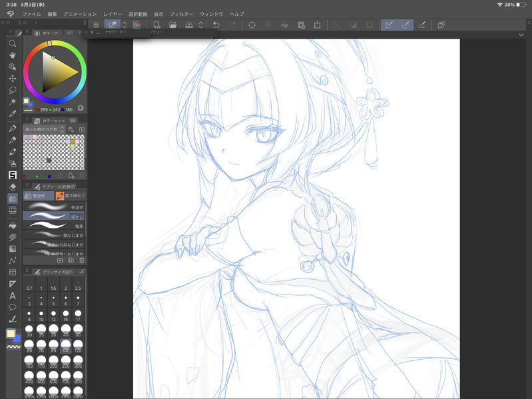This screenshot has width=532, height=399.
Task: Select the Decoration tool
Action: tap(13, 175)
